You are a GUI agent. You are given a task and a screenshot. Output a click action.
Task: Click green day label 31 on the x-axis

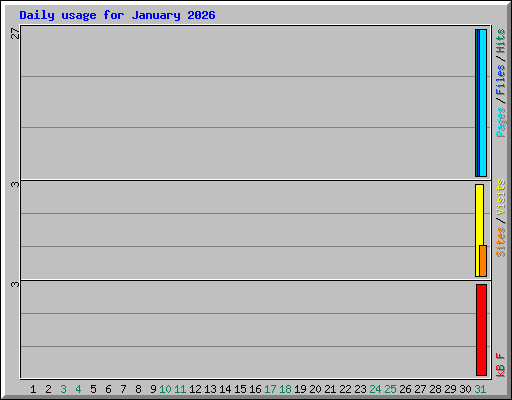[480, 389]
